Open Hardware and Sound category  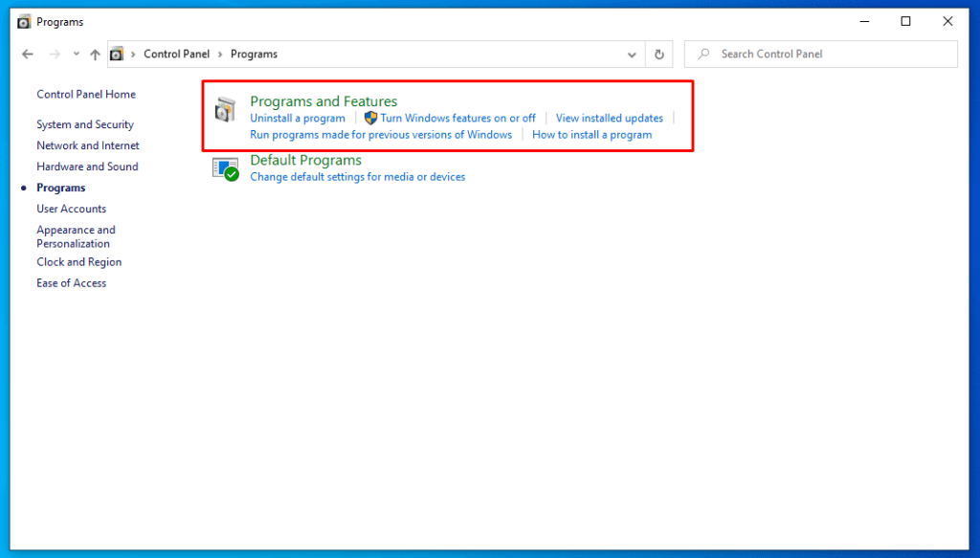pyautogui.click(x=87, y=167)
